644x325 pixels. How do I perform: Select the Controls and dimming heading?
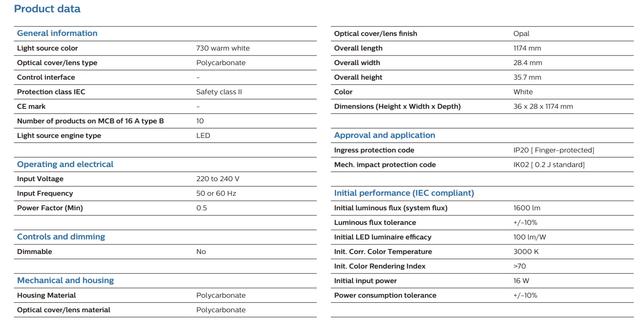[61, 237]
